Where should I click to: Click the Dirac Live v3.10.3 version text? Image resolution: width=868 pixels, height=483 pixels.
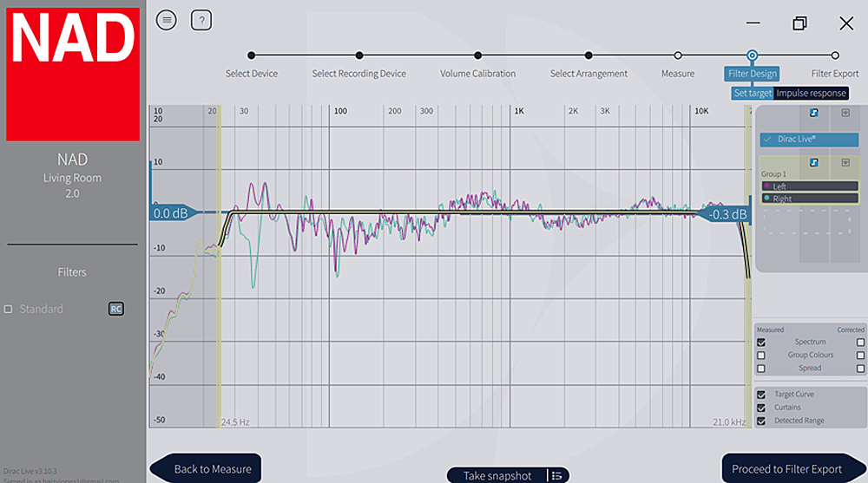click(x=30, y=472)
